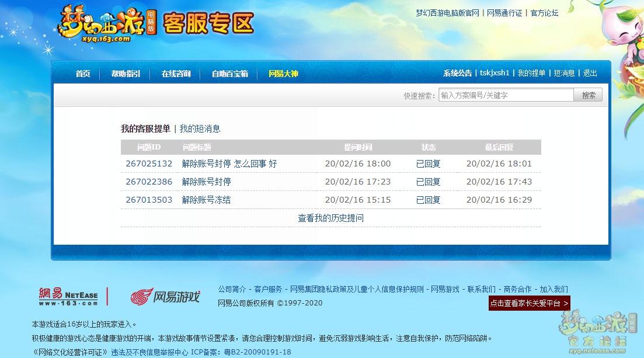
Task: Click the tskjxsh1 username link
Action: tap(495, 73)
